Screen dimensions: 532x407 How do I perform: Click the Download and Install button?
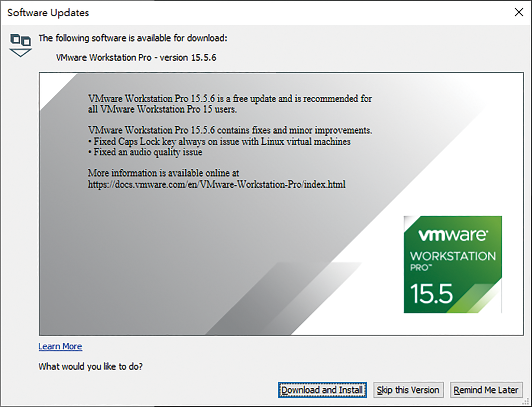(322, 390)
